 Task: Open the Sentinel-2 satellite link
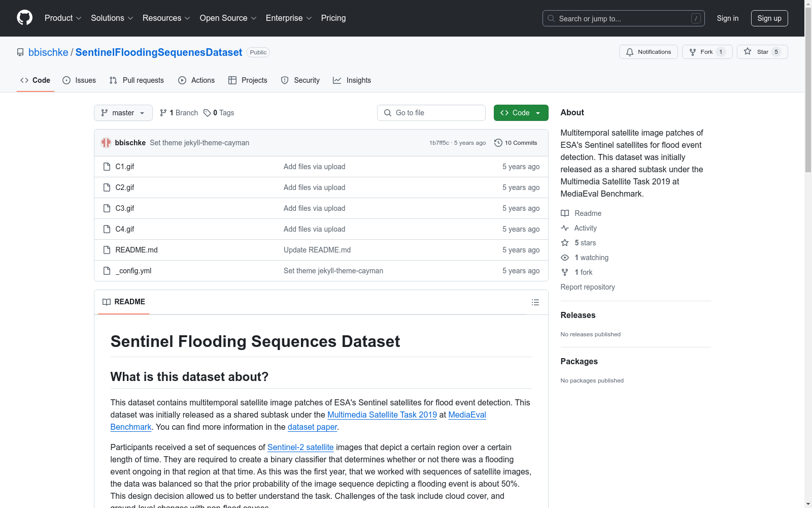tap(300, 447)
